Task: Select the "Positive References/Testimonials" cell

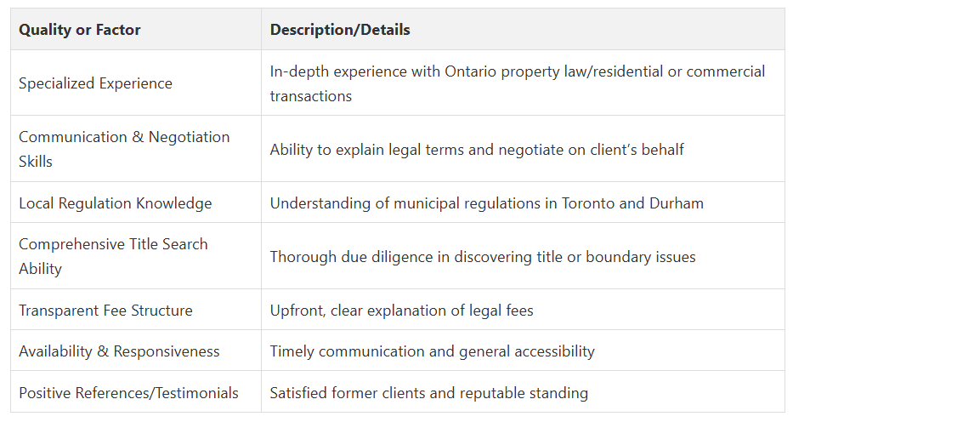Action: [128, 393]
